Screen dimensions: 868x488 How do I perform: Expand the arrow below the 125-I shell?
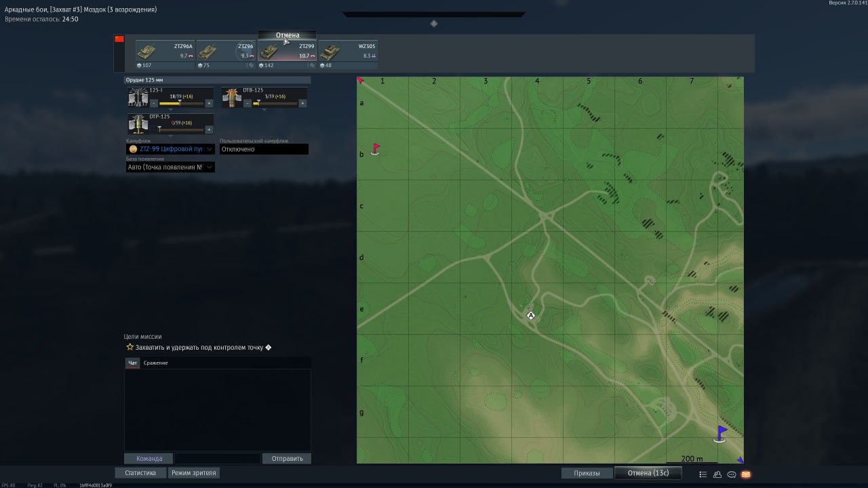tap(170, 110)
